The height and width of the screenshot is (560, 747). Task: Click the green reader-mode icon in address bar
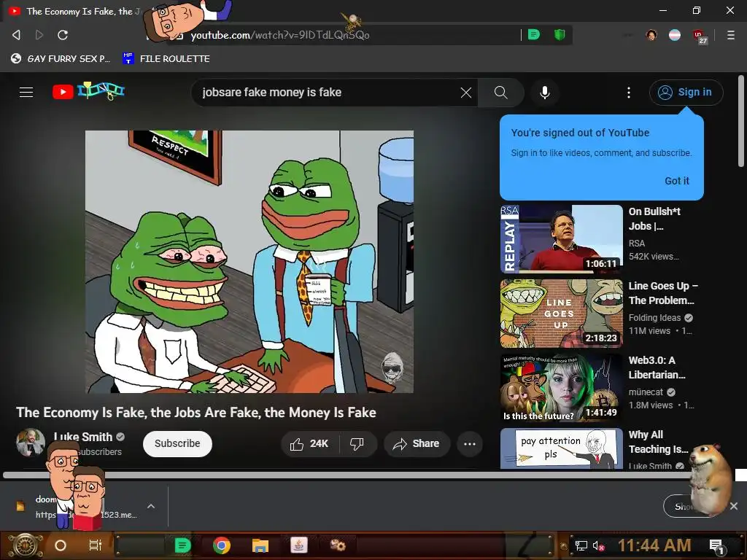(x=534, y=34)
